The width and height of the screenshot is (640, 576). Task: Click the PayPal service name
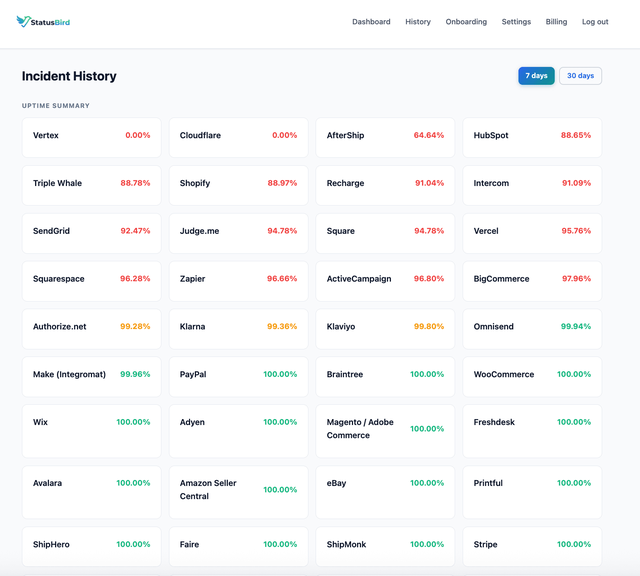click(x=193, y=374)
